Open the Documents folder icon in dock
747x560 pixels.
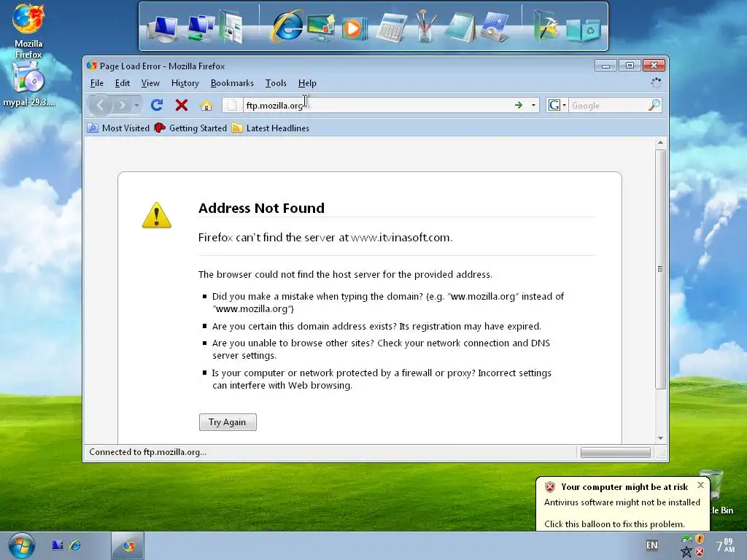coord(231,27)
